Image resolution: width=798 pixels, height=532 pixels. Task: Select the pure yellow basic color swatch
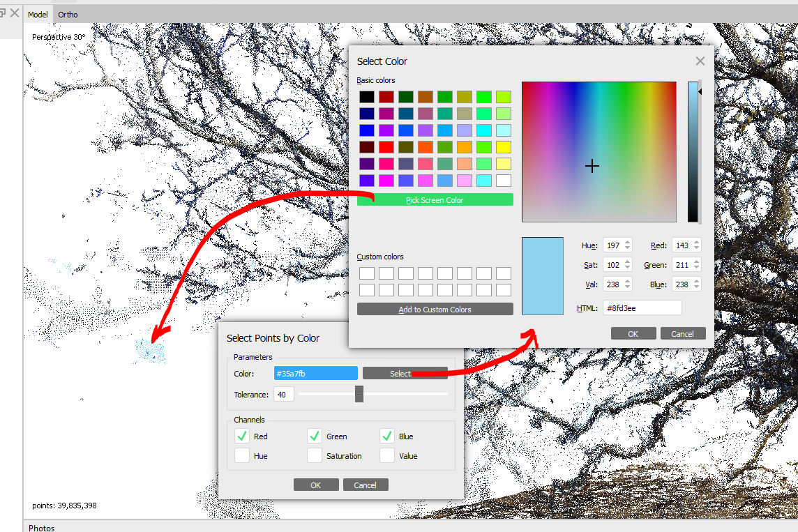click(504, 147)
